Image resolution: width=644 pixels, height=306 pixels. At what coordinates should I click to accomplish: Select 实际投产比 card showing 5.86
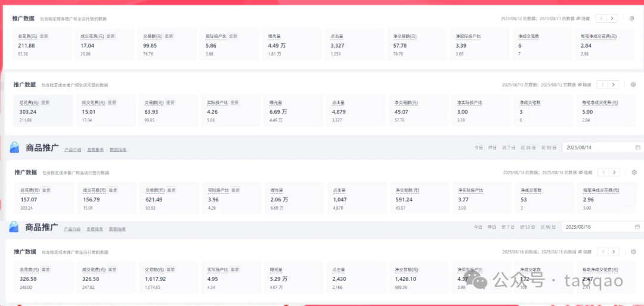(230, 44)
